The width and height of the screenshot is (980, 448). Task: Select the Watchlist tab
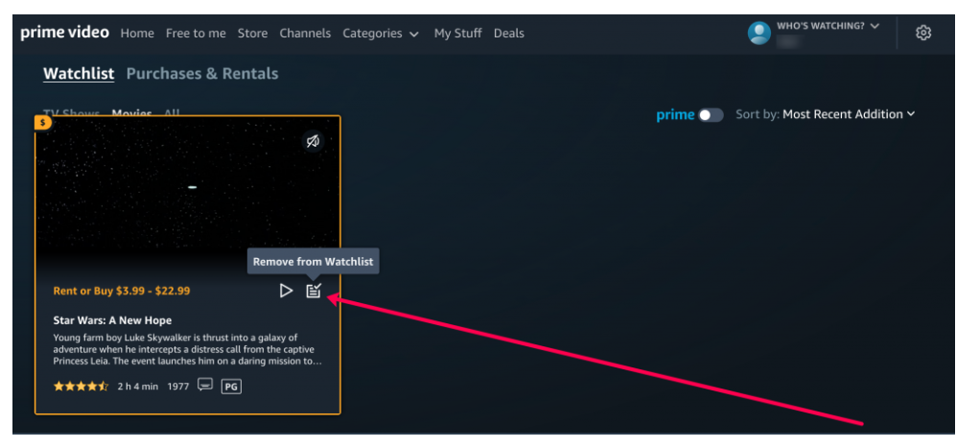pyautogui.click(x=79, y=74)
